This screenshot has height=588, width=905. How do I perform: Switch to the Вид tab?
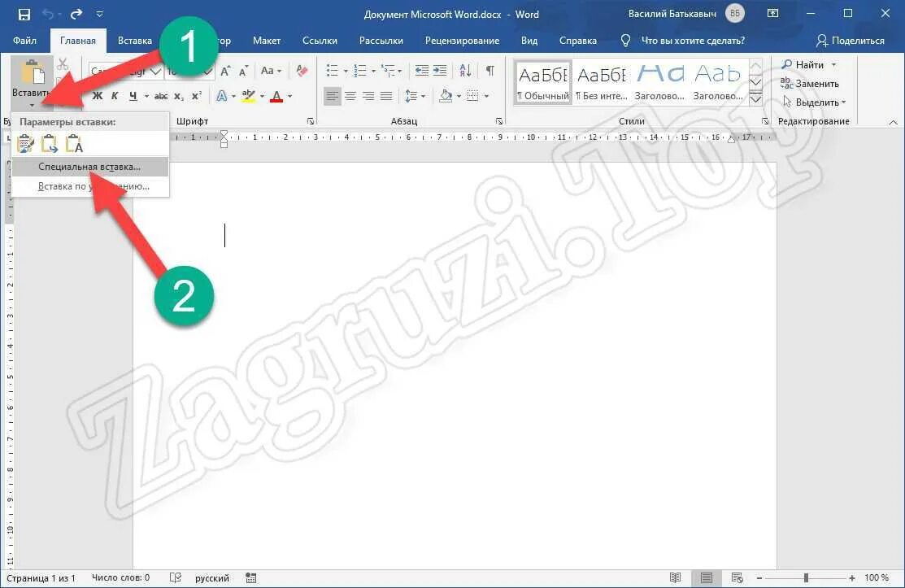pos(529,41)
